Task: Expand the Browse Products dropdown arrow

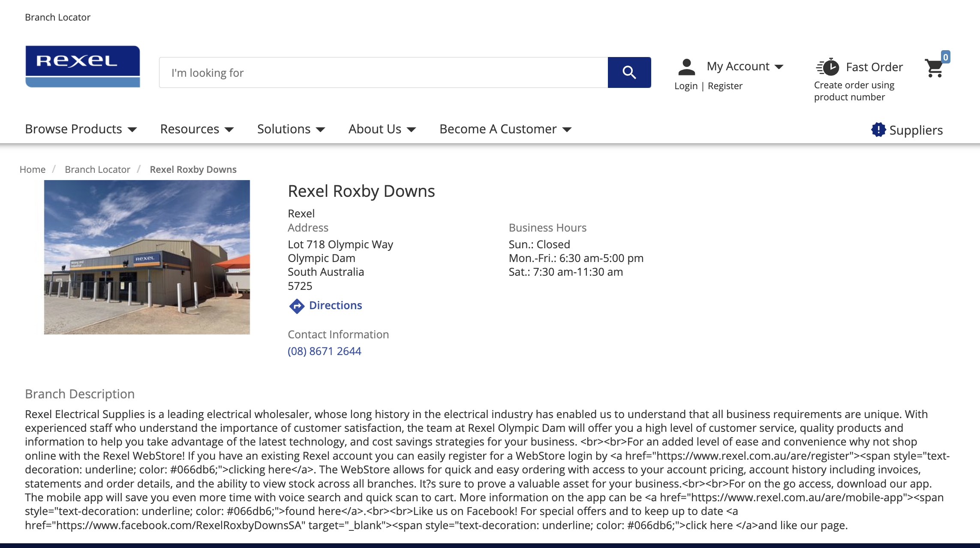Action: 132,129
